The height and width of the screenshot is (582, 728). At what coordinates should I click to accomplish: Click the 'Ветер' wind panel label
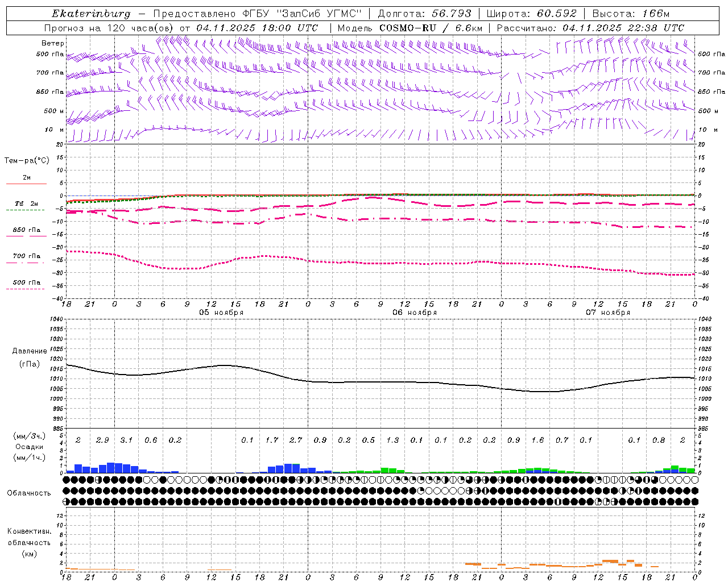pos(53,43)
